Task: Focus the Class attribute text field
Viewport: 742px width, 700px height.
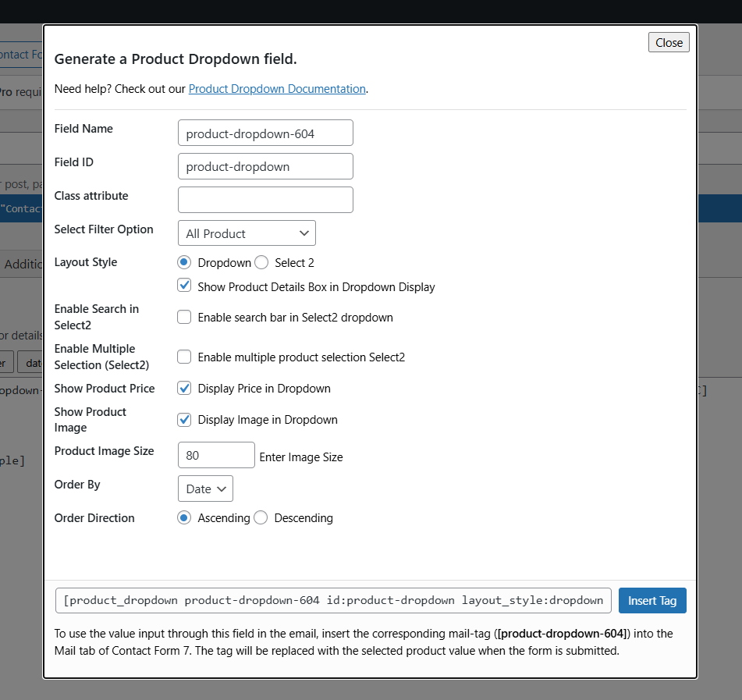Action: click(x=265, y=200)
